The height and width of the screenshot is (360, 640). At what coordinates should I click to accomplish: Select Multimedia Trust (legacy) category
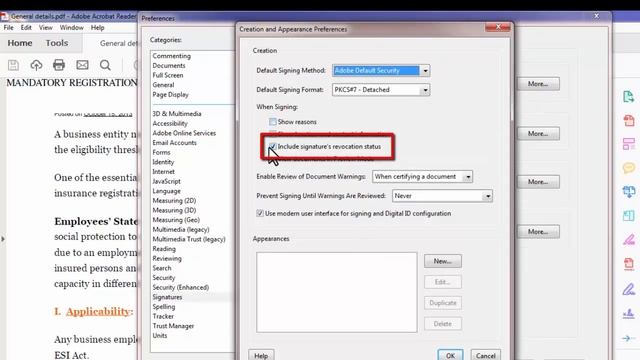click(x=189, y=239)
